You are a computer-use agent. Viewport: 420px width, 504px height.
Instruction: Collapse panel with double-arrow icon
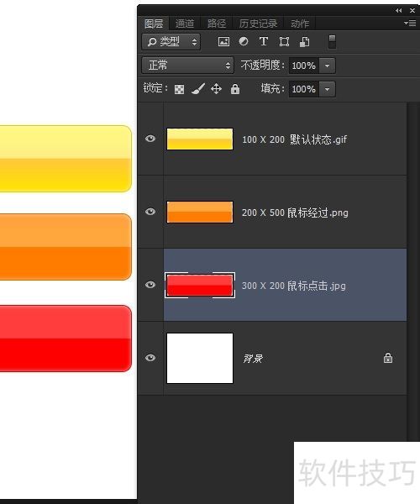click(x=399, y=11)
